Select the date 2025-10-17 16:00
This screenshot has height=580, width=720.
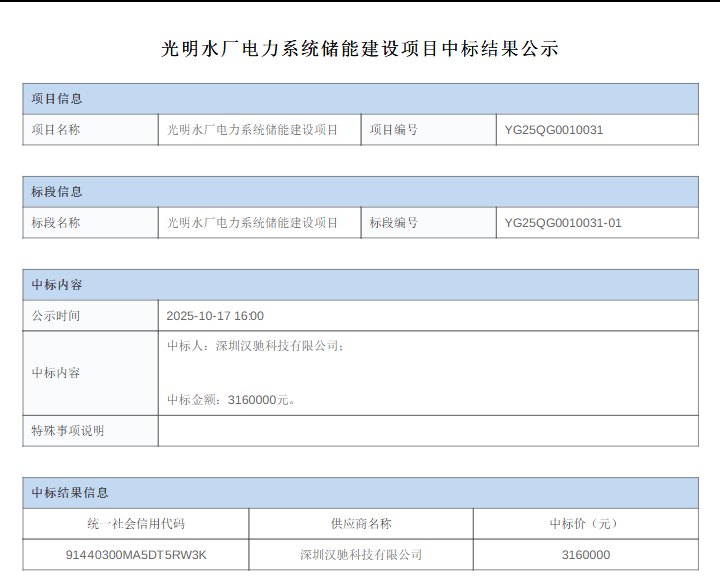coord(215,316)
